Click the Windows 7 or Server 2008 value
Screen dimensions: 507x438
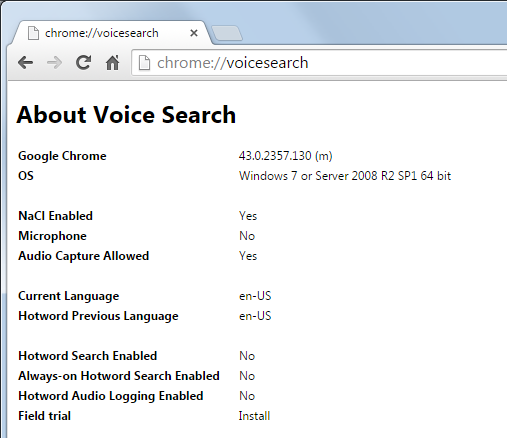click(345, 176)
